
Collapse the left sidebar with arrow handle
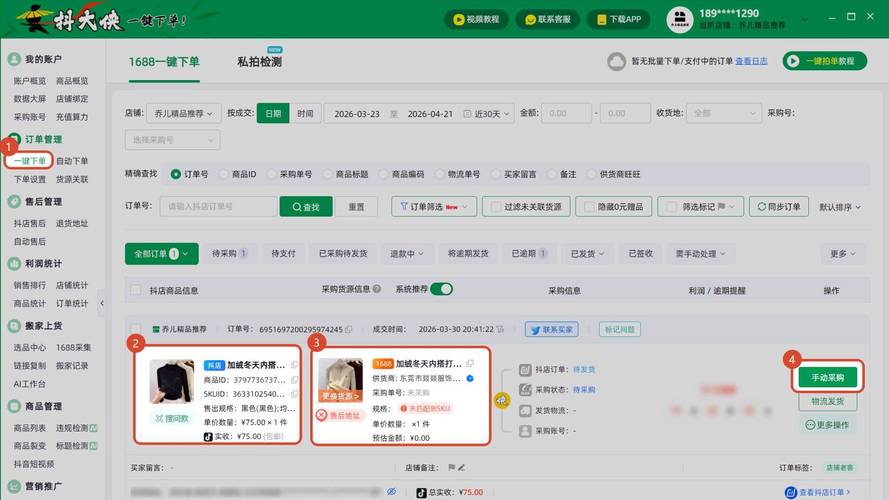101,302
